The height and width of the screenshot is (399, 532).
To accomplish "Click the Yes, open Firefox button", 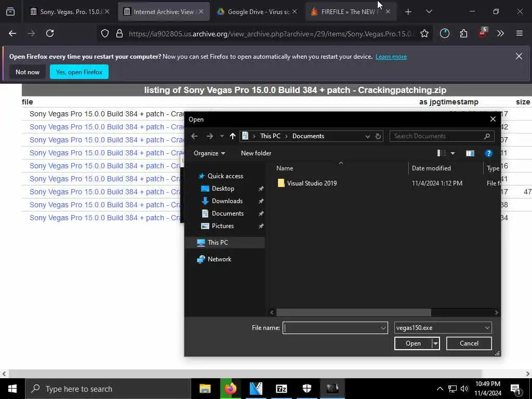I will pos(79,72).
